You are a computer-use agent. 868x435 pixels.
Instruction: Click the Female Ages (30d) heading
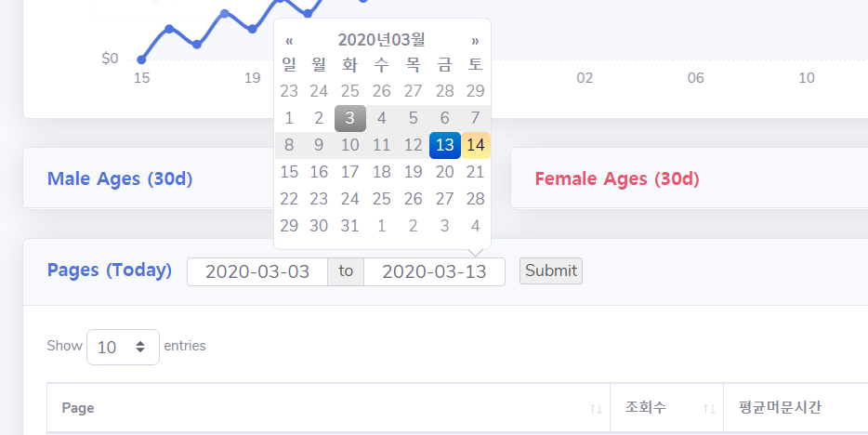[617, 178]
